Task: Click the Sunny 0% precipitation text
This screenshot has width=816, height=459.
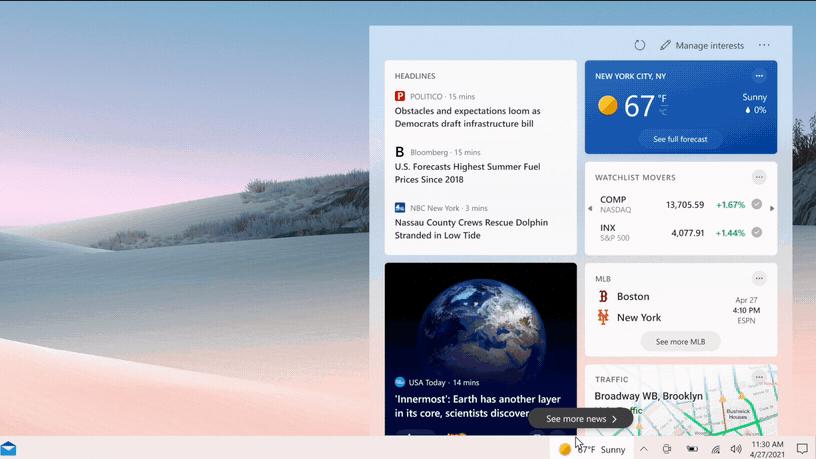Action: click(755, 104)
